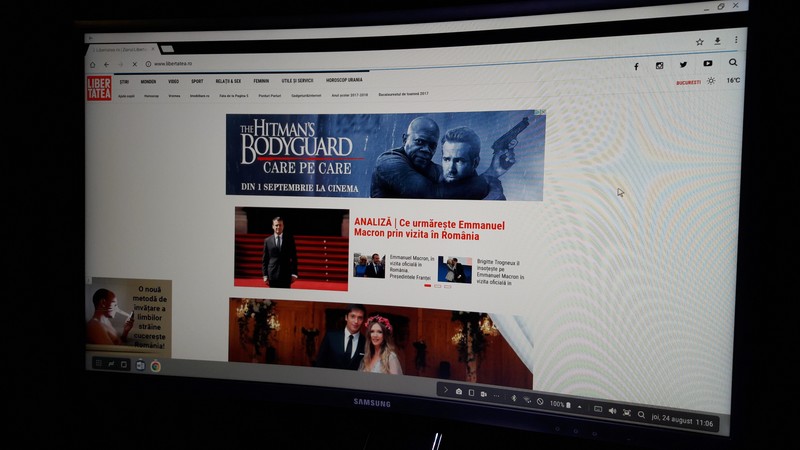Image resolution: width=800 pixels, height=450 pixels.
Task: Select the Libertatea.ro browser tab
Action: (x=120, y=49)
